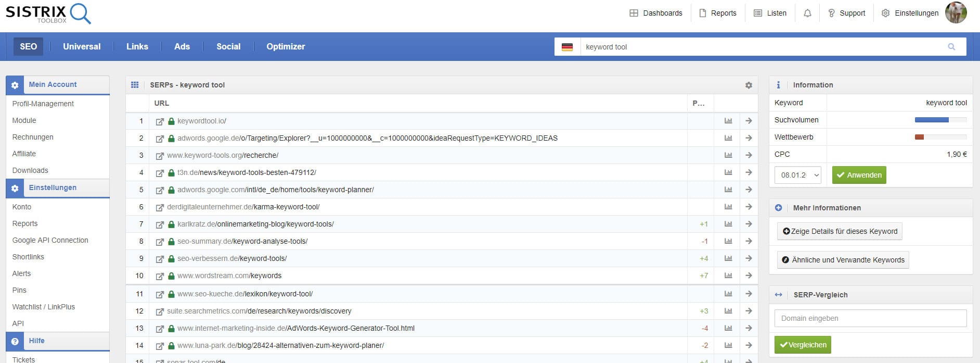This screenshot has width=980, height=363.
Task: Open Alerts in the sidebar
Action: (21, 273)
